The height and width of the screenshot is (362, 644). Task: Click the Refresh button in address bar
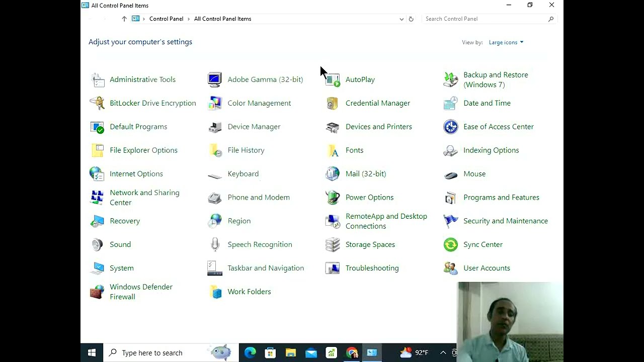pos(411,19)
